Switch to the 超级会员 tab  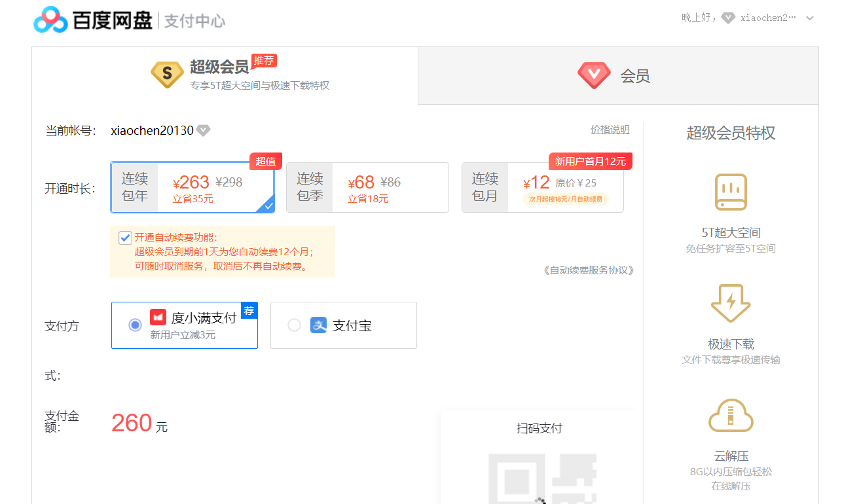click(225, 75)
